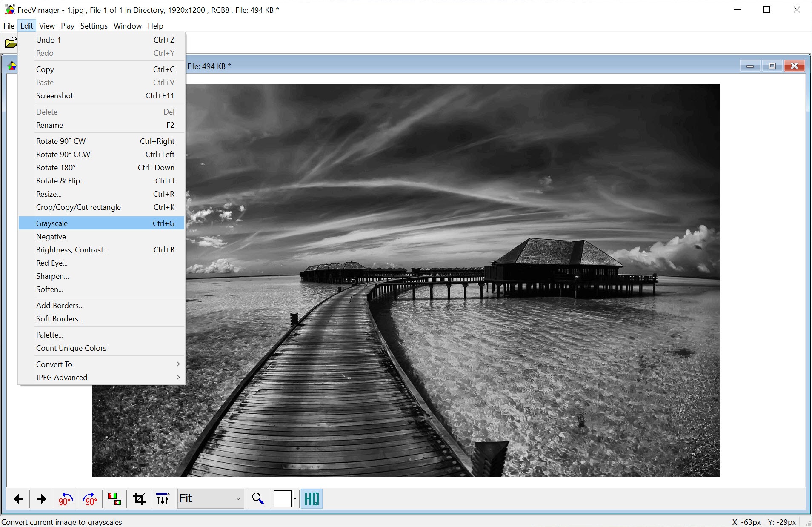Toggle HQ high quality rendering
This screenshot has width=812, height=527.
click(312, 499)
